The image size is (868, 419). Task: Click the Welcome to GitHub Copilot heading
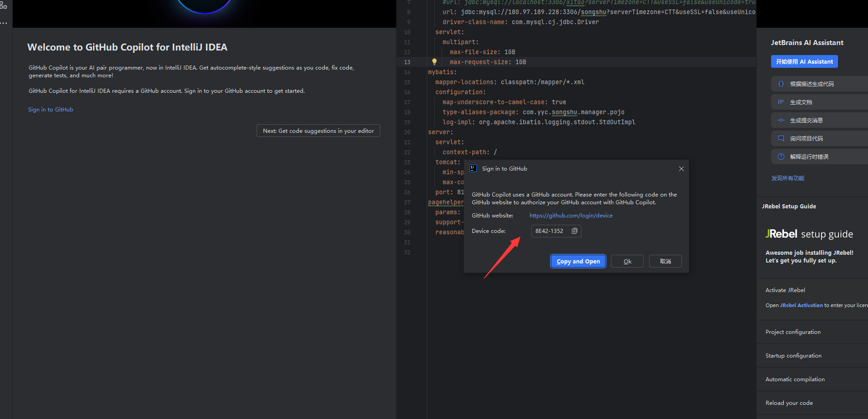point(127,47)
